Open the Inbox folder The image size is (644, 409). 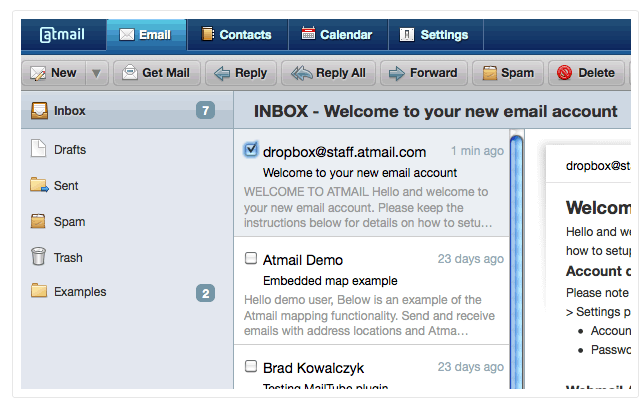pyautogui.click(x=127, y=110)
